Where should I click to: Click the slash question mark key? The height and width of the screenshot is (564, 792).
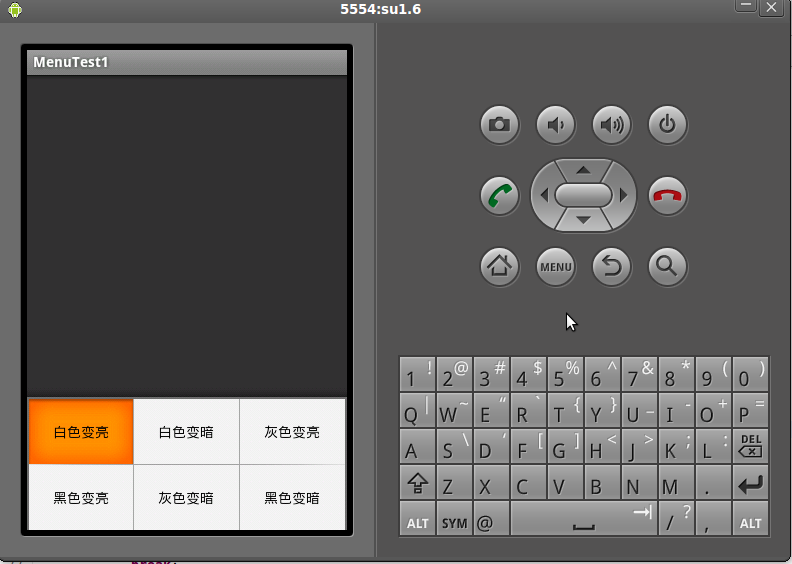tap(676, 519)
